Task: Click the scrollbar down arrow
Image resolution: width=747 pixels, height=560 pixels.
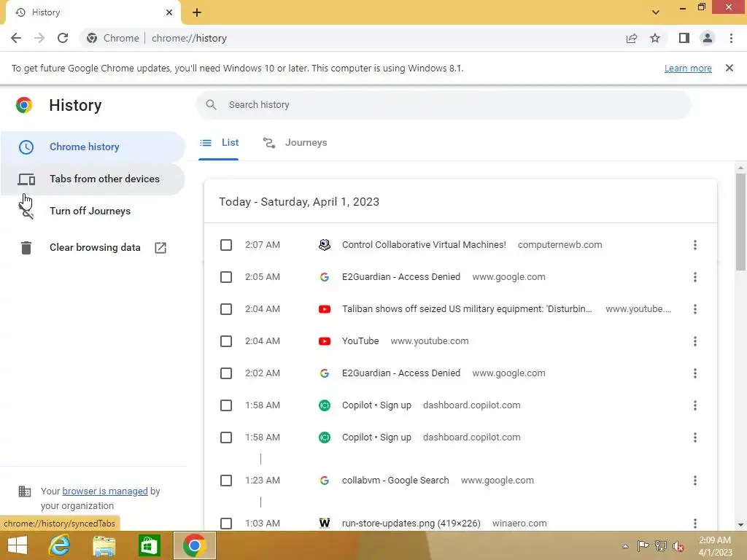Action: (740, 525)
